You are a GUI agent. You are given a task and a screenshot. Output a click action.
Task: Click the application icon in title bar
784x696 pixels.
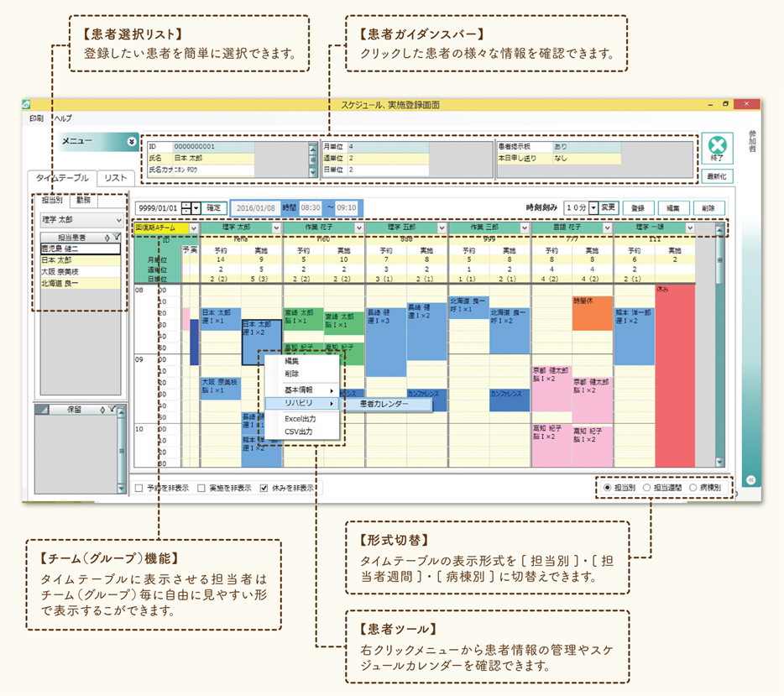pos(27,104)
